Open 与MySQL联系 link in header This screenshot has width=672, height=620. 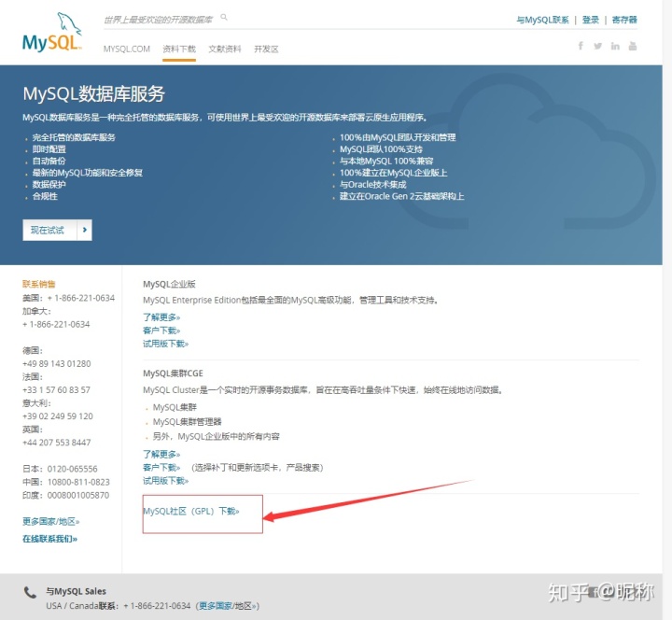coord(542,20)
